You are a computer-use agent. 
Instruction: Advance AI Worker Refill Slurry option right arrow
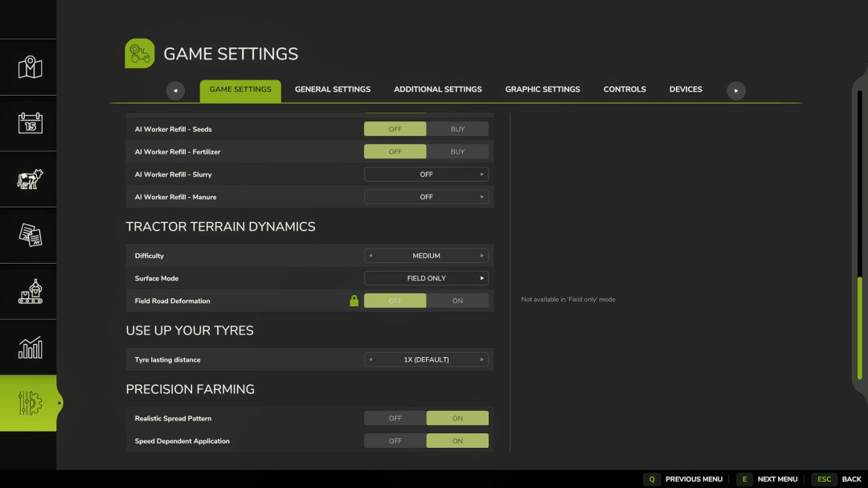481,174
